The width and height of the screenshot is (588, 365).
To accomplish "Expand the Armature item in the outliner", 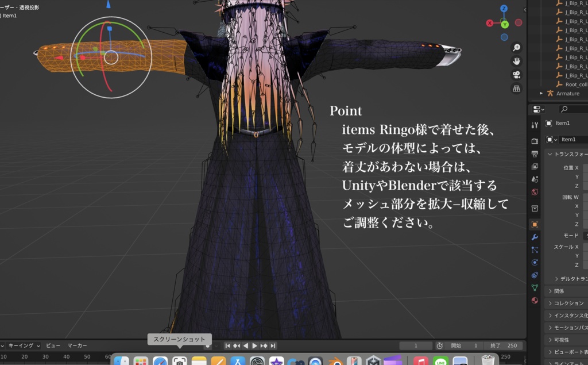I will pos(541,93).
